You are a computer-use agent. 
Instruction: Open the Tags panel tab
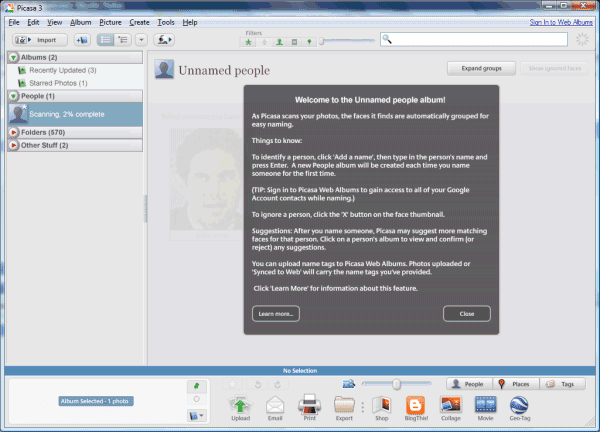[x=562, y=384]
